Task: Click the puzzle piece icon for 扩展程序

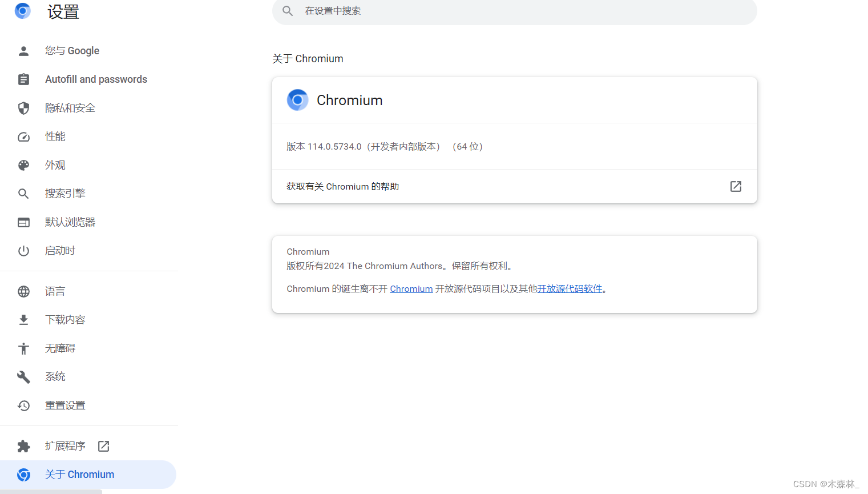Action: point(23,446)
